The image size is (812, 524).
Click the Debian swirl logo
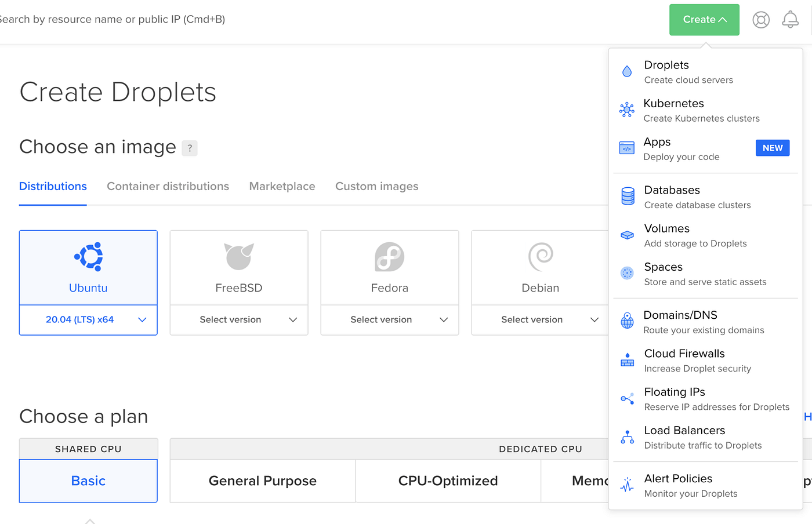click(541, 257)
